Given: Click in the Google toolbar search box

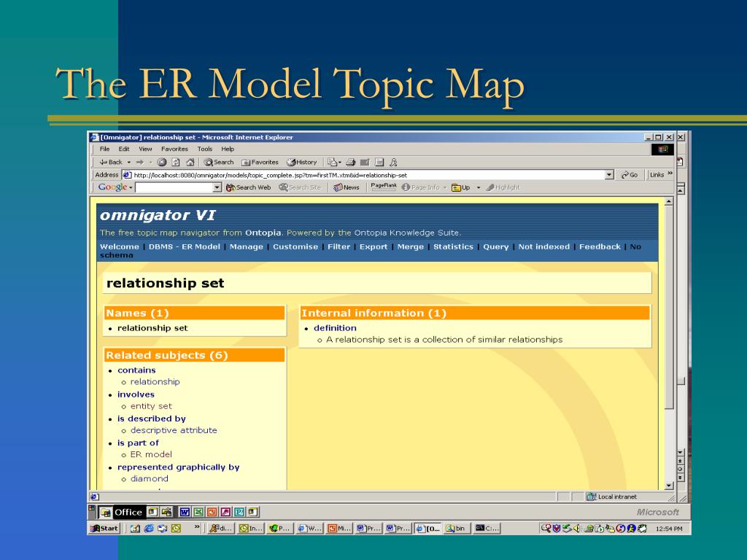Looking at the screenshot, I should coord(174,187).
